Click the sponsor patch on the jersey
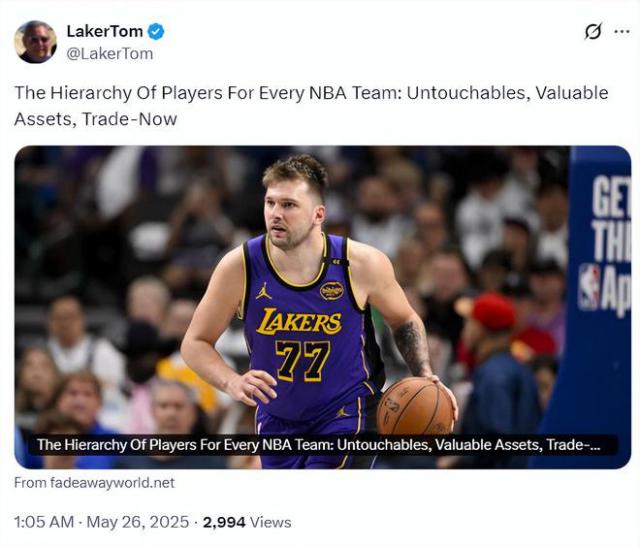 (x=331, y=290)
